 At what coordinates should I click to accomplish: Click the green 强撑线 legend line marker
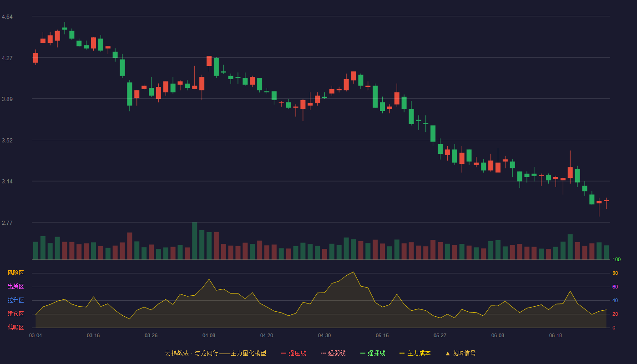(363, 353)
